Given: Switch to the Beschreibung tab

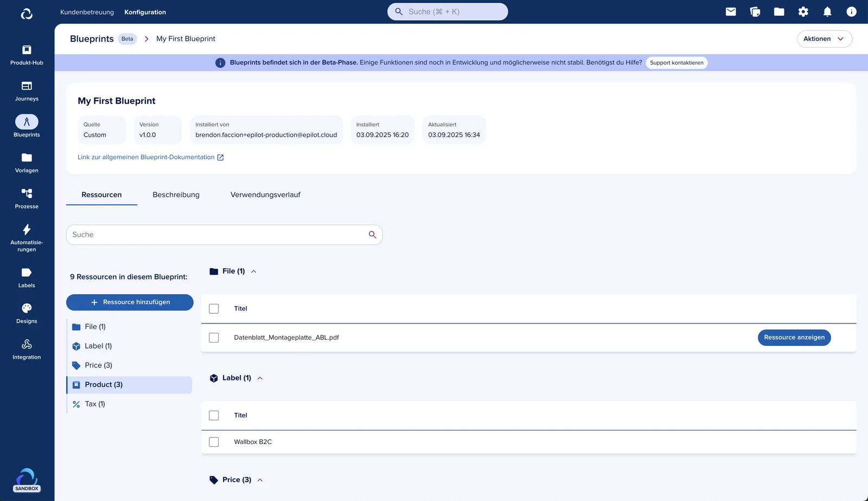Looking at the screenshot, I should pyautogui.click(x=176, y=195).
